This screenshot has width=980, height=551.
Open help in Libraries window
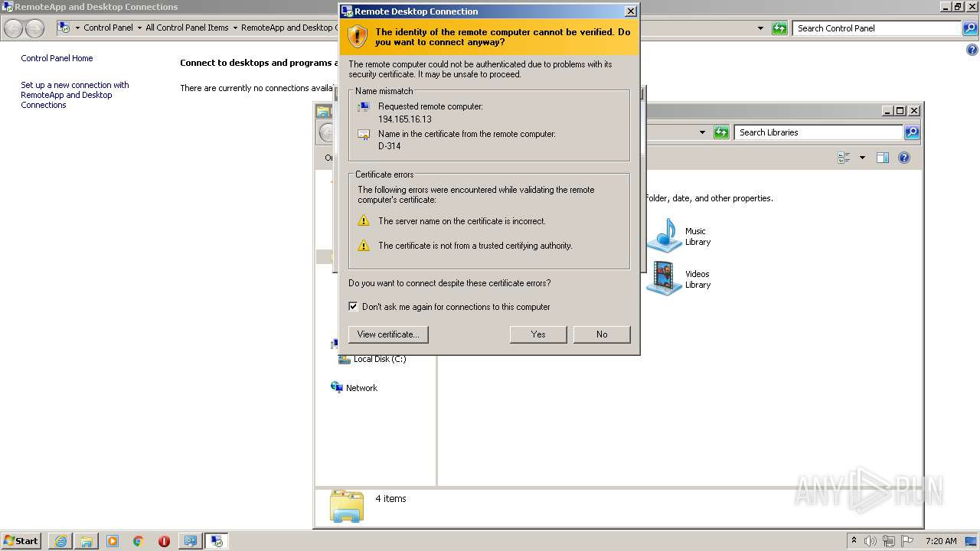pyautogui.click(x=904, y=158)
